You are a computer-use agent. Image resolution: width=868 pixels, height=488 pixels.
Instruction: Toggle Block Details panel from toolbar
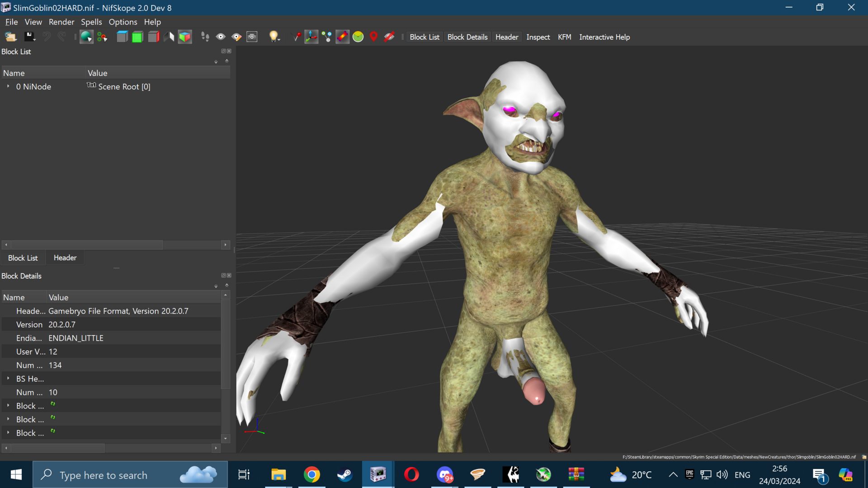tap(467, 37)
